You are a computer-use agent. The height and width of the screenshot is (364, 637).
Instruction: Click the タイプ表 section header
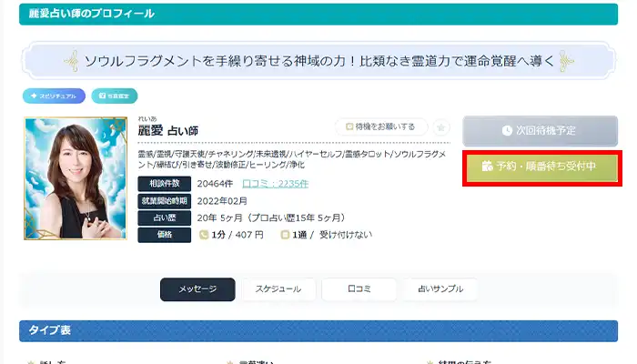pos(318,330)
